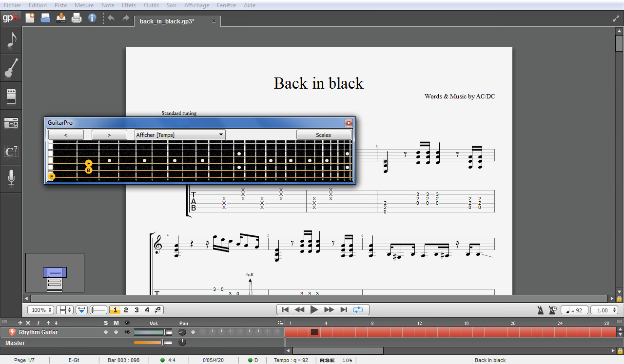Toggle the concert tone blue arrow button

point(81,310)
